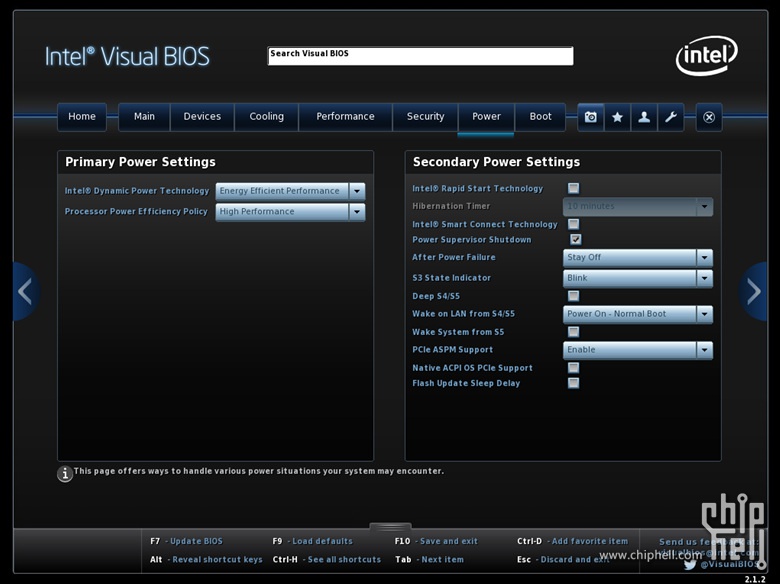This screenshot has height=584, width=780.
Task: Click the camera screenshot icon
Action: tap(590, 117)
